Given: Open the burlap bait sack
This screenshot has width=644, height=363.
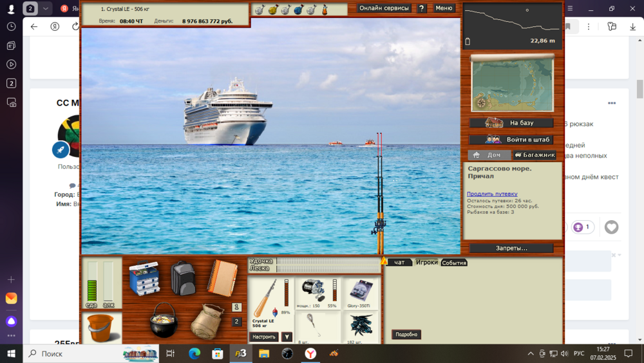Looking at the screenshot, I should [x=207, y=321].
